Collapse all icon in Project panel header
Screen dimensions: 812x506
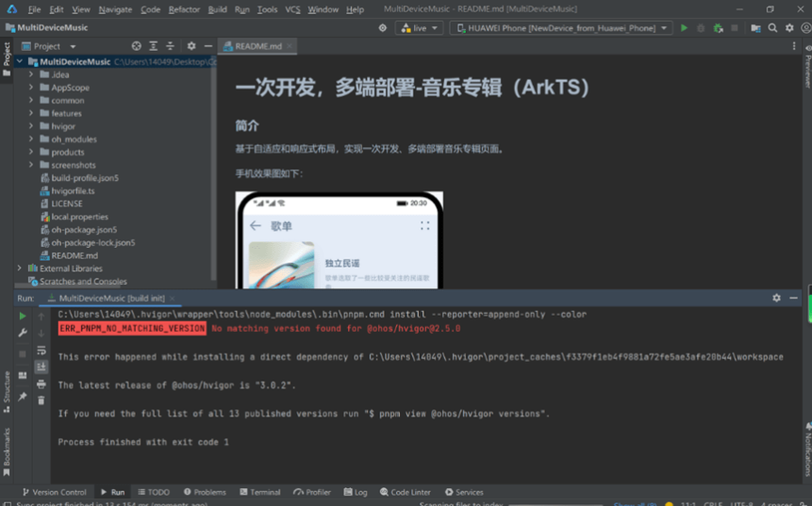pyautogui.click(x=170, y=46)
